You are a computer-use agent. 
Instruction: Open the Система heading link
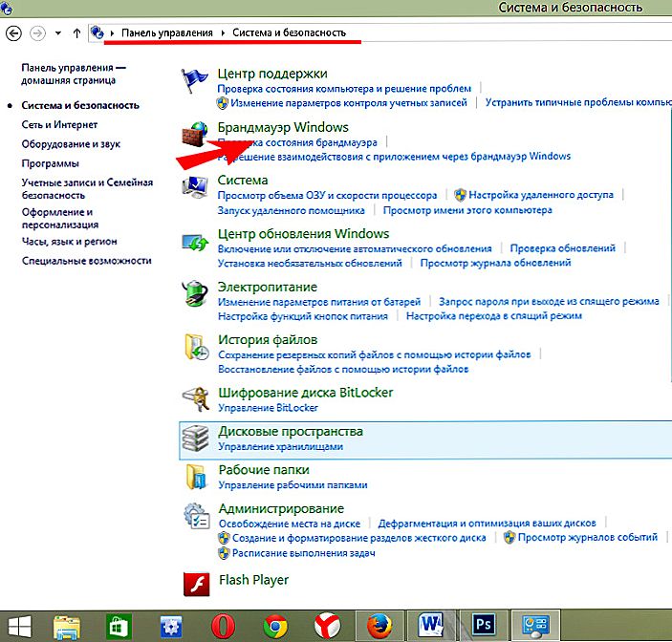tap(243, 180)
